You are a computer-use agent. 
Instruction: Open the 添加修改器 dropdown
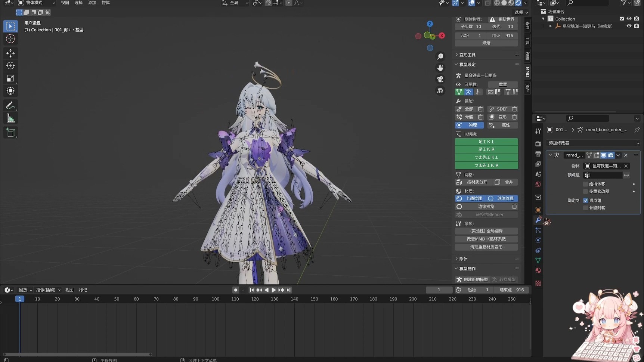click(x=593, y=143)
